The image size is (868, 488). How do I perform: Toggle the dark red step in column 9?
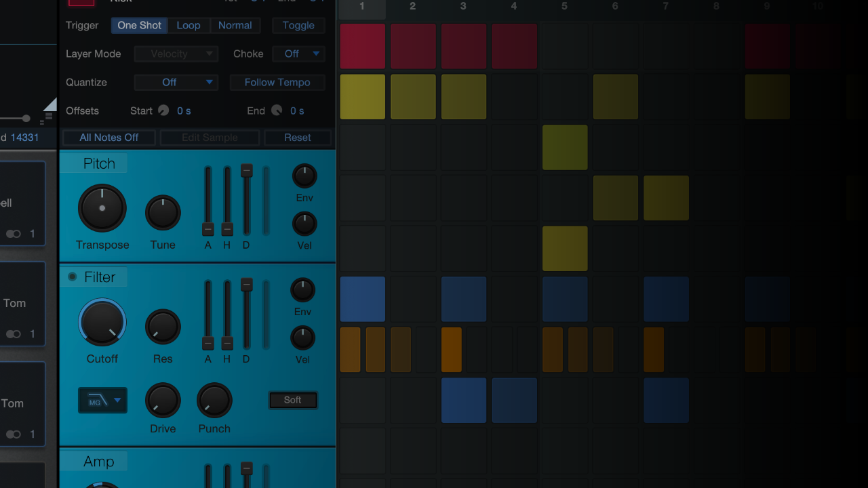[768, 46]
